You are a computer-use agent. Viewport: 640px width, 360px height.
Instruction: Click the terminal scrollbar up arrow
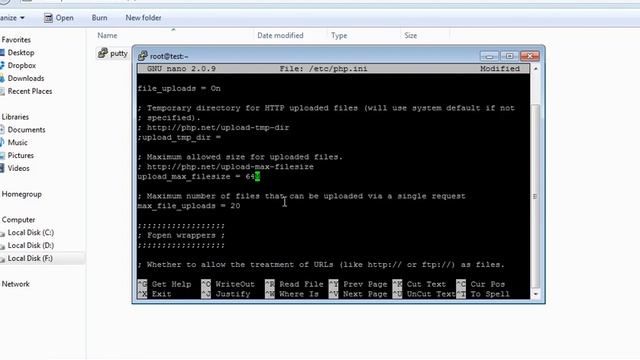pos(536,69)
